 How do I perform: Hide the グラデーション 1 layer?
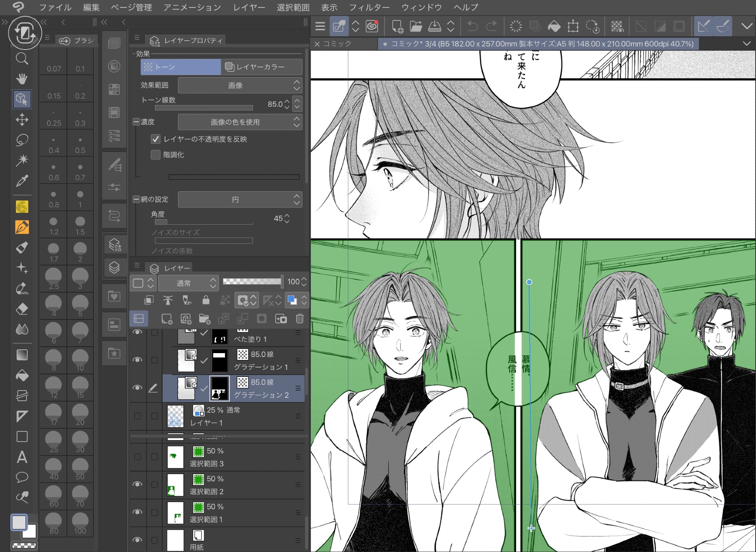137,360
